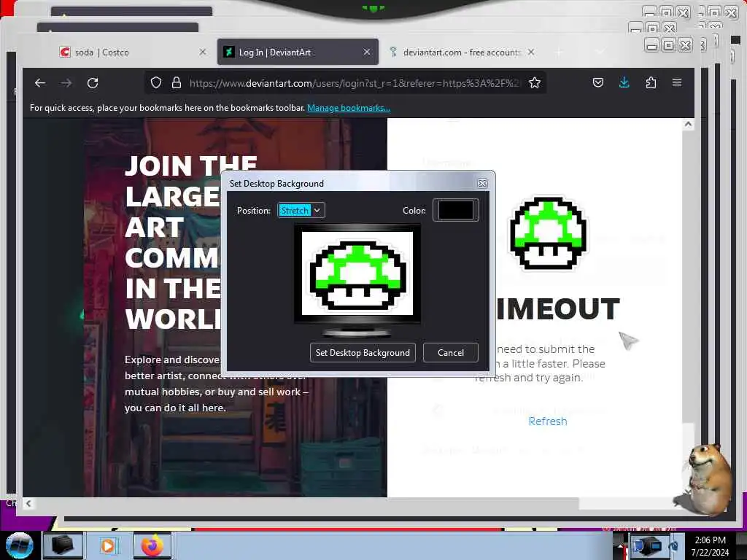The height and width of the screenshot is (560, 747).
Task: Show downloads with the download arrow icon
Action: 624,83
